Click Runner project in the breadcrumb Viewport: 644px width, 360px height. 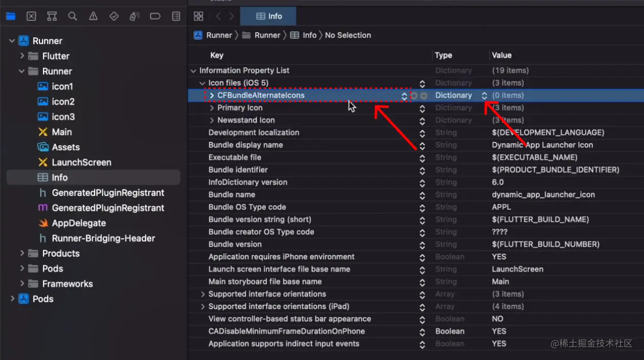click(x=213, y=35)
